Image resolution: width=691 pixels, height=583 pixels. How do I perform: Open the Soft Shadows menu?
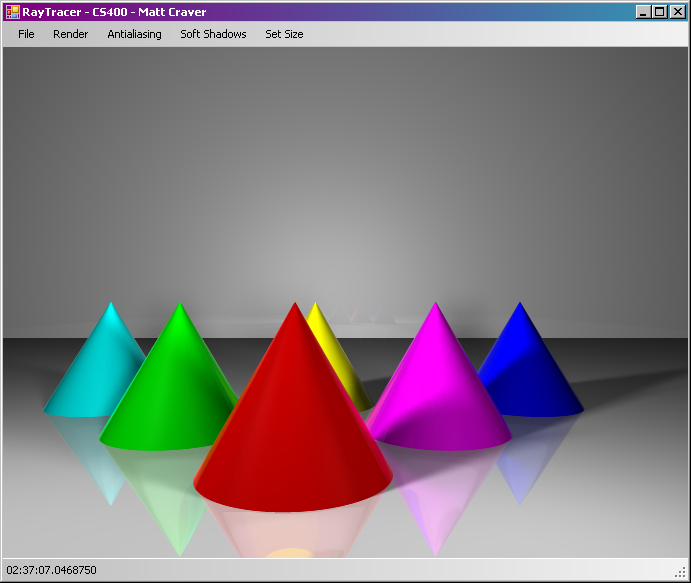click(213, 34)
